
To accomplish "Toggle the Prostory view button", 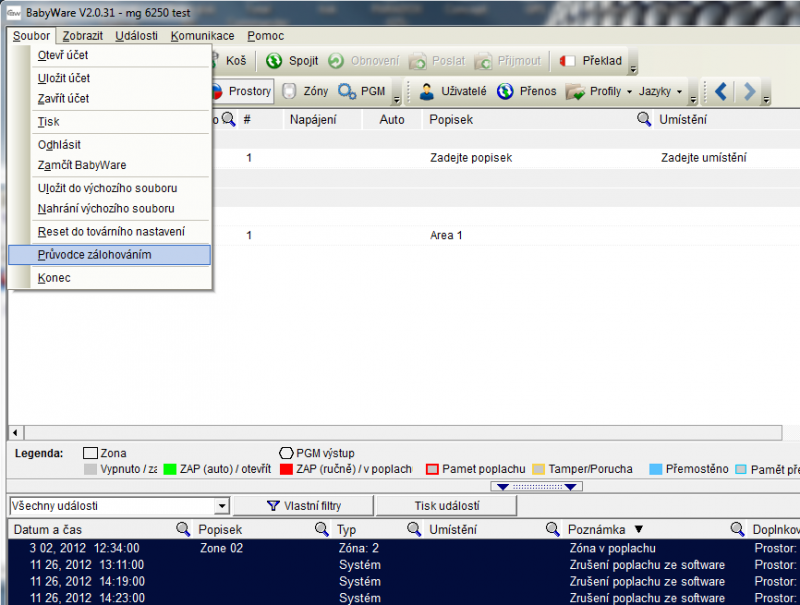I will click(240, 92).
